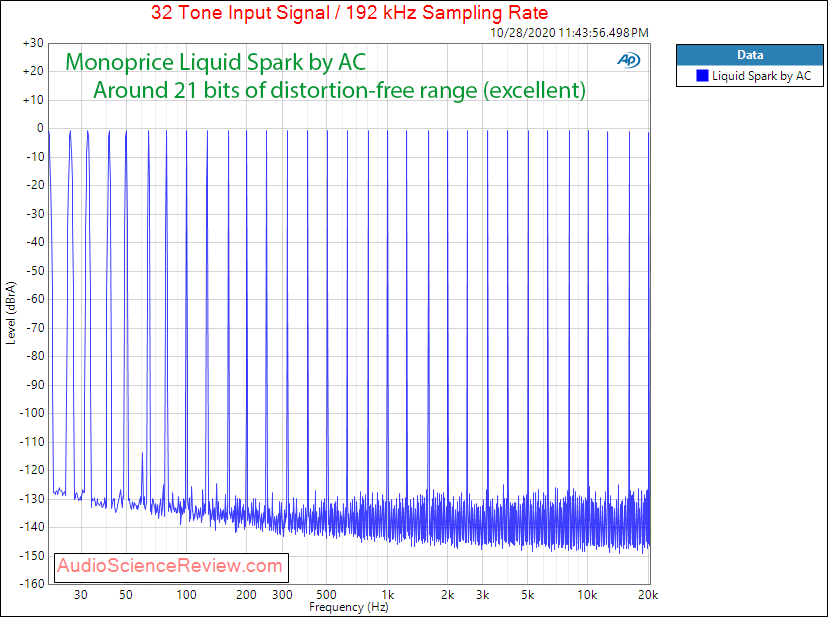Click the Frequency (Hz) axis label

349,607
